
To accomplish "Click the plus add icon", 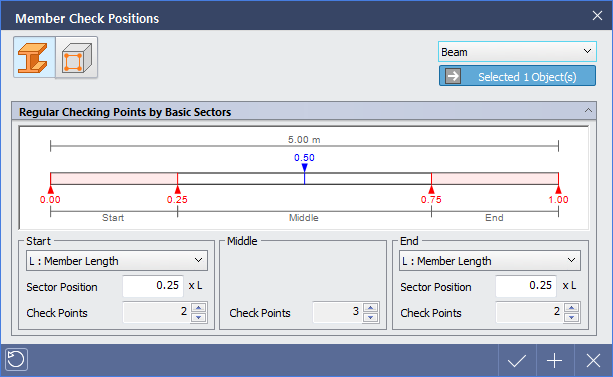I will pos(555,361).
